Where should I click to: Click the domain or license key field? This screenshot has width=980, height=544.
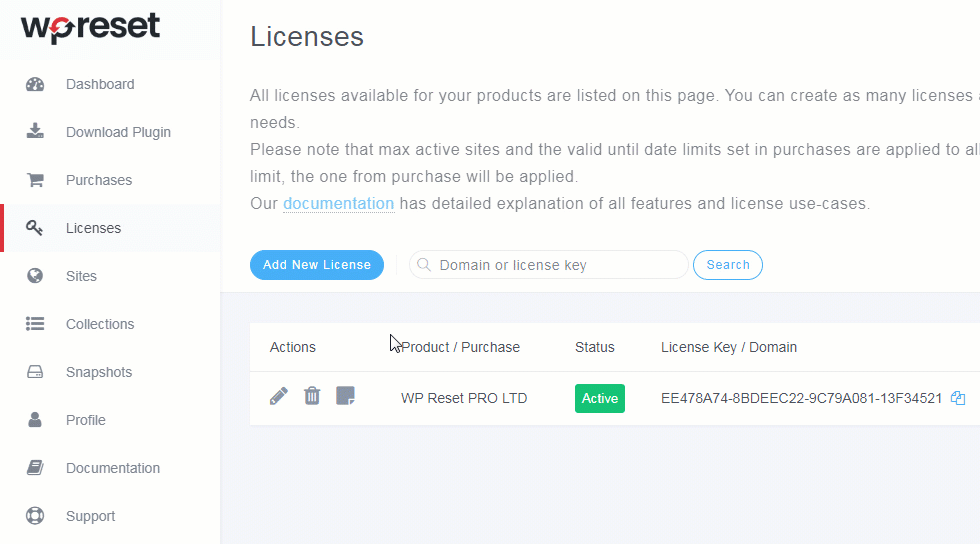555,265
